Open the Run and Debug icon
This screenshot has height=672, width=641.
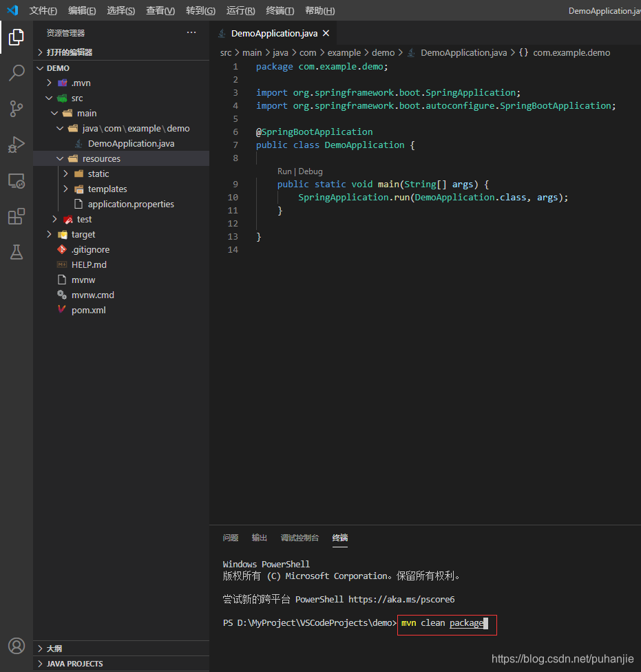16,145
